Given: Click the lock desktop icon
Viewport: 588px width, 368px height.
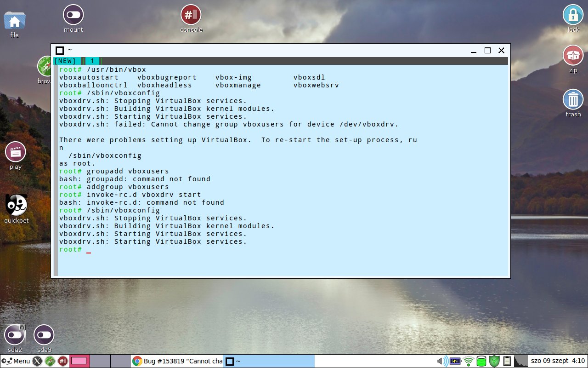Looking at the screenshot, I should pyautogui.click(x=573, y=15).
